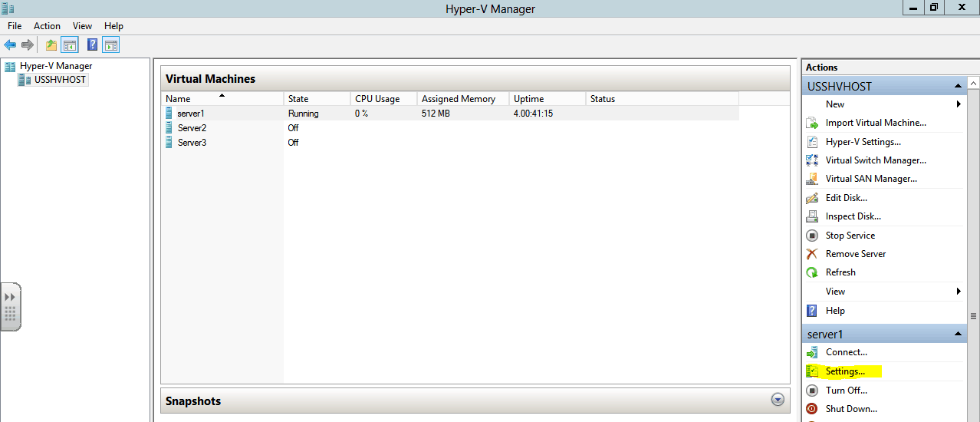Image resolution: width=980 pixels, height=422 pixels.
Task: Select the Server2 virtual machine row
Action: 451,128
